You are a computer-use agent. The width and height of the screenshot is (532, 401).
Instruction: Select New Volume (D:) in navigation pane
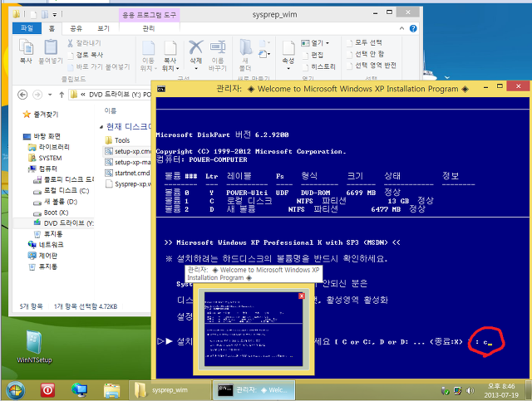coord(56,202)
